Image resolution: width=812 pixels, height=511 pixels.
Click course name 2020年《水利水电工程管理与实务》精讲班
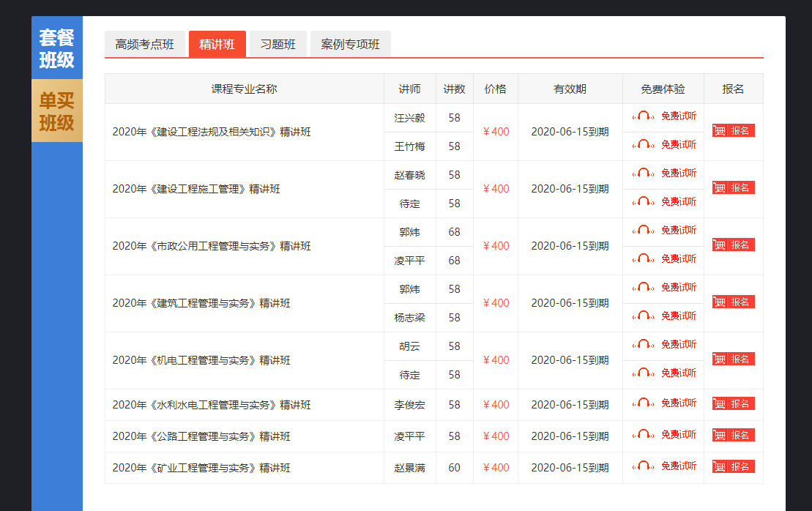coord(212,405)
